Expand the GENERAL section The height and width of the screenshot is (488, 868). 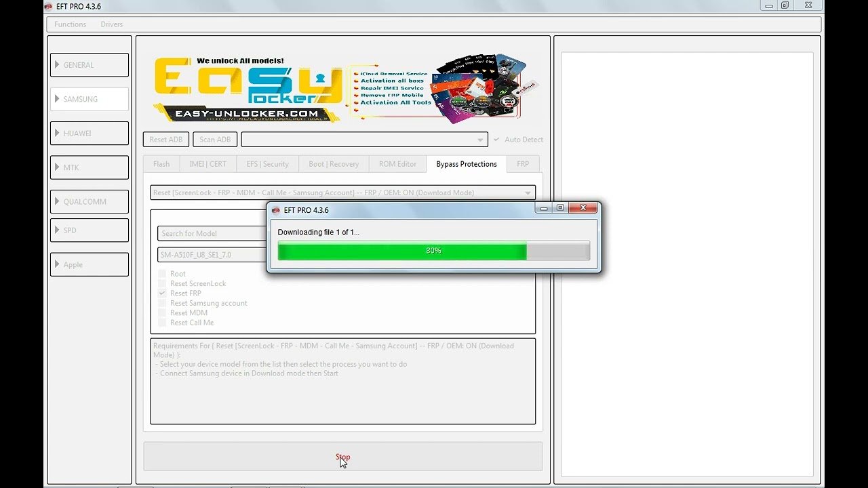pos(89,65)
